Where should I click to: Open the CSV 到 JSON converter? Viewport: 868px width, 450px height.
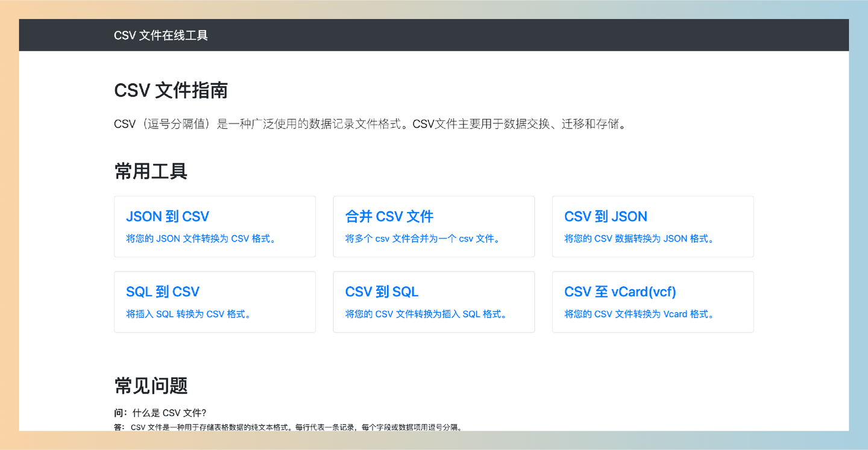(605, 216)
